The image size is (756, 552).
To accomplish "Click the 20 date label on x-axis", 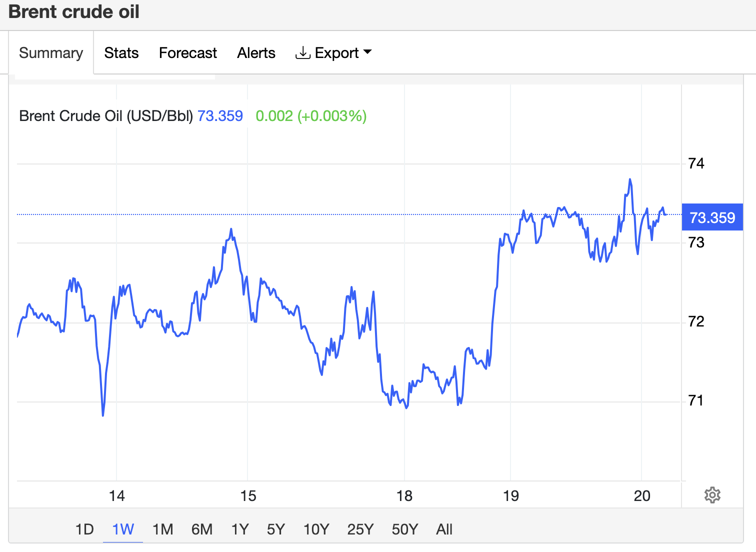I will 642,496.
